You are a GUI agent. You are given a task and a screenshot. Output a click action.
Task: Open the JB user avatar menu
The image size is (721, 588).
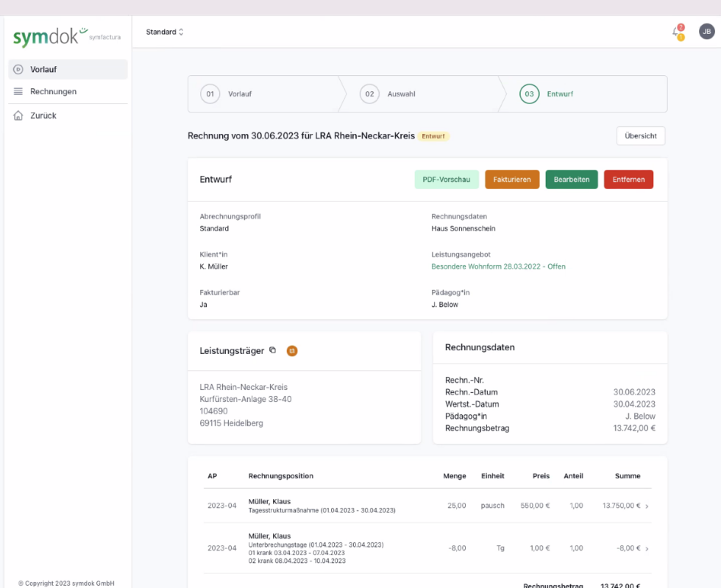[706, 32]
